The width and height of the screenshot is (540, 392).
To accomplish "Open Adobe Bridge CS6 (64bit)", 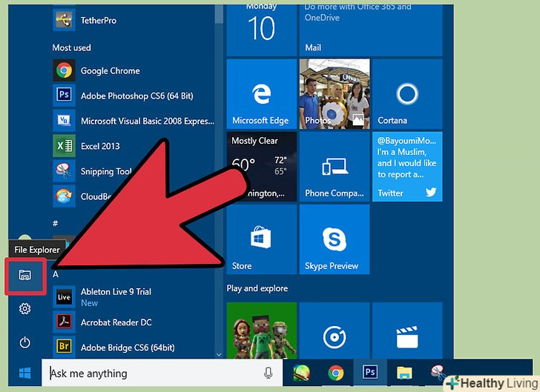I will coord(126,346).
